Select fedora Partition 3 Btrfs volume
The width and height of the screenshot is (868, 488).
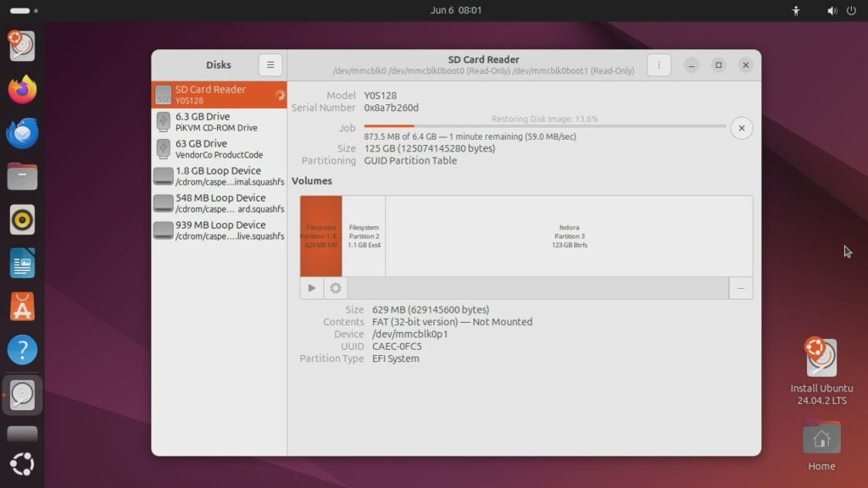pyautogui.click(x=569, y=236)
